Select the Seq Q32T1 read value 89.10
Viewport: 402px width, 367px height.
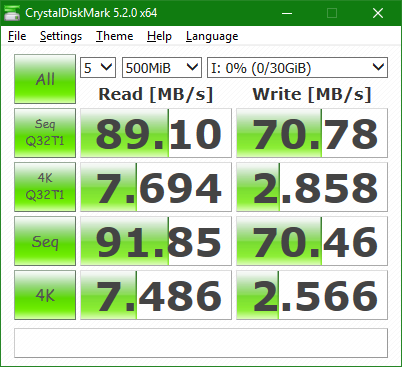(x=156, y=133)
